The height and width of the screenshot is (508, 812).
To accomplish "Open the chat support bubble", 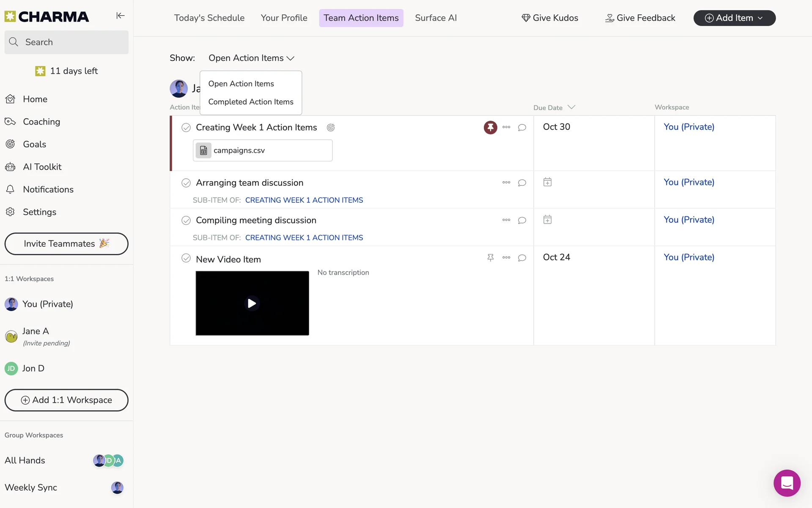I will 787,483.
